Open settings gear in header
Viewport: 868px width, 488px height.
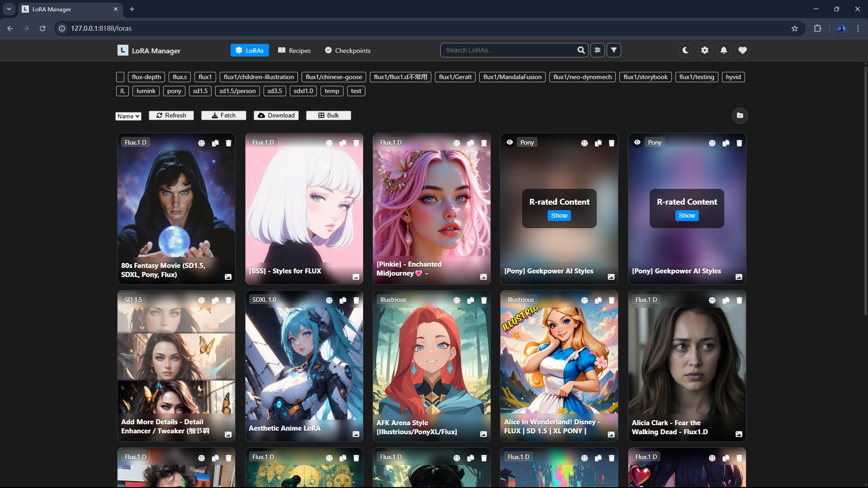704,50
